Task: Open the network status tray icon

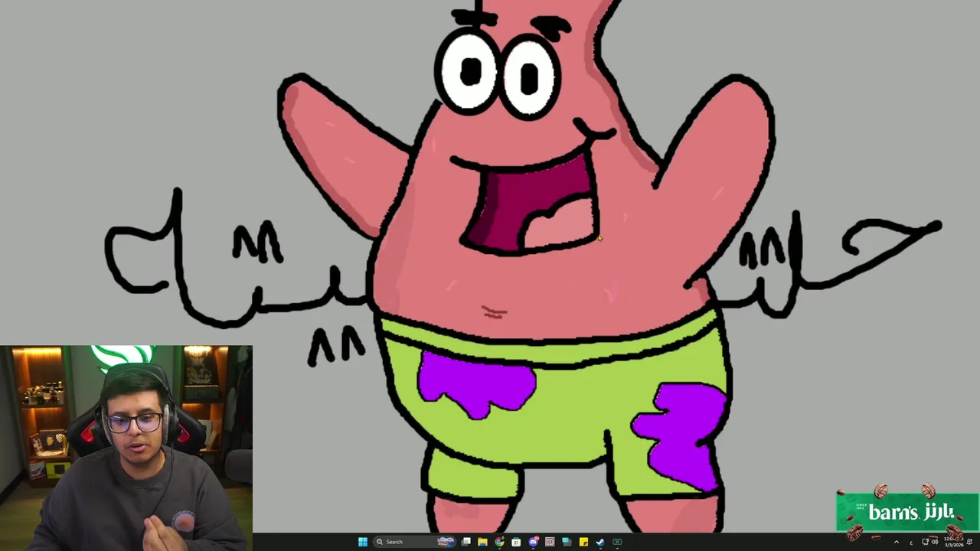Action: (926, 542)
